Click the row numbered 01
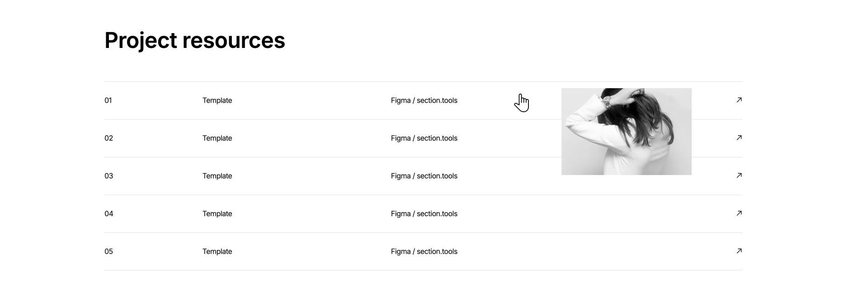 point(108,100)
